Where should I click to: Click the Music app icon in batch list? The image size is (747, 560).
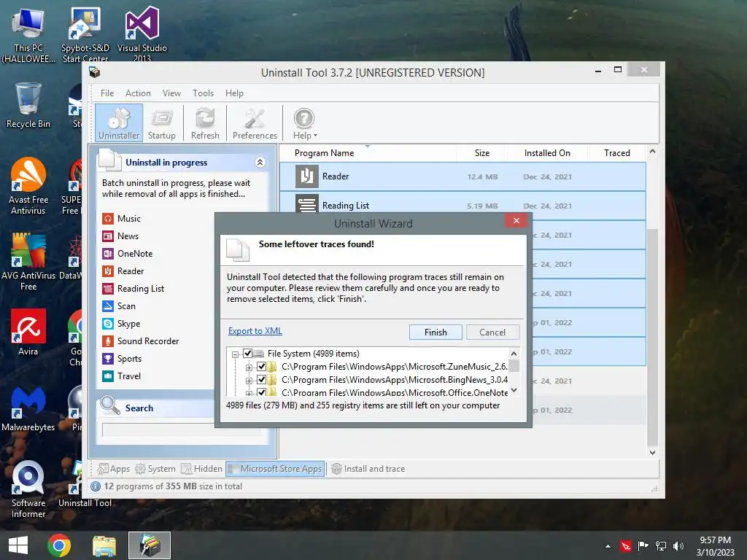click(x=108, y=219)
